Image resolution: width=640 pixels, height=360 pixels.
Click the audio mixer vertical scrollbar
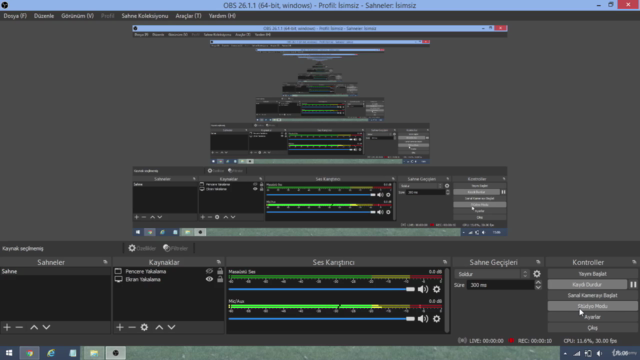coord(447,300)
